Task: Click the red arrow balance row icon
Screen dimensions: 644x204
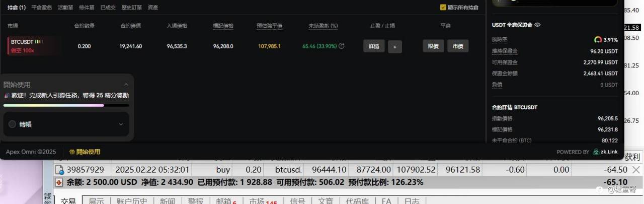Action: click(59, 182)
